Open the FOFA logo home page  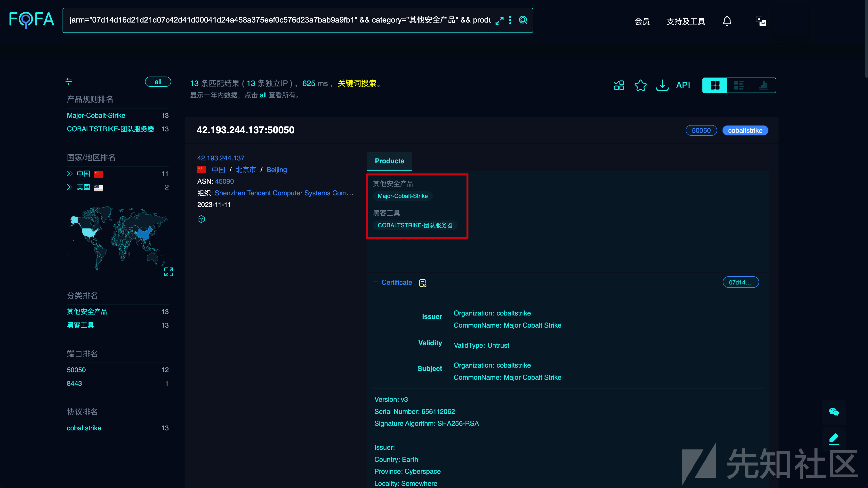(x=31, y=20)
